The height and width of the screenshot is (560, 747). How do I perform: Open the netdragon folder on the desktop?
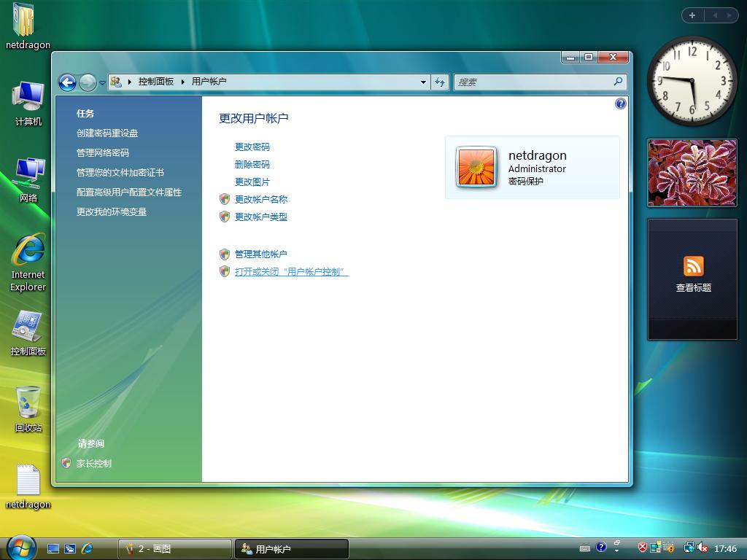[x=27, y=26]
